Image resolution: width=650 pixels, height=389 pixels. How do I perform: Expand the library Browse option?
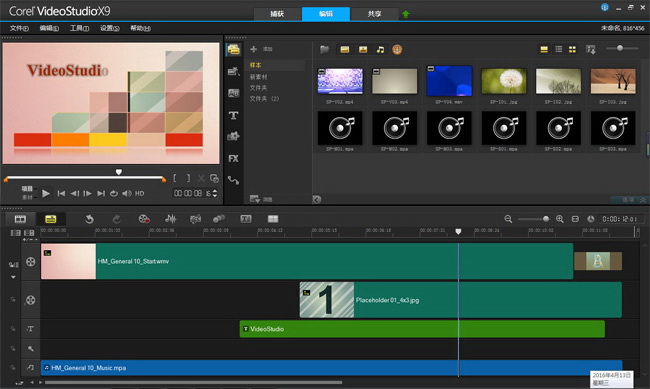click(x=261, y=199)
